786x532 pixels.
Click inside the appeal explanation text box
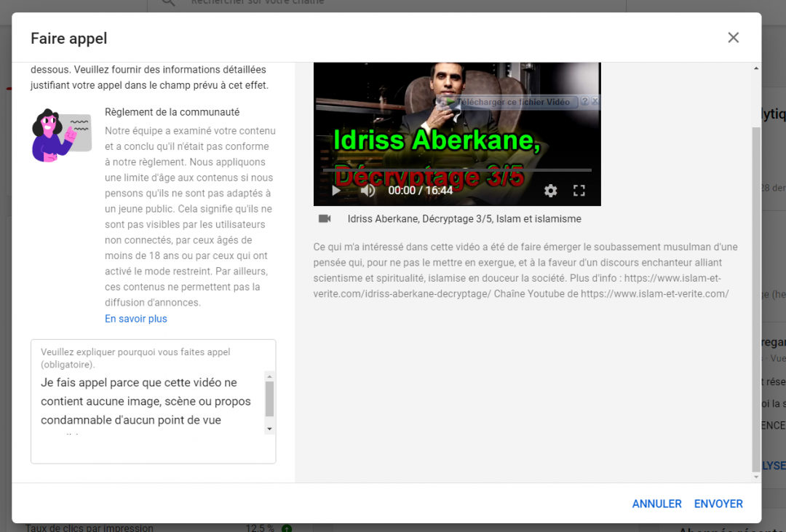pyautogui.click(x=153, y=402)
